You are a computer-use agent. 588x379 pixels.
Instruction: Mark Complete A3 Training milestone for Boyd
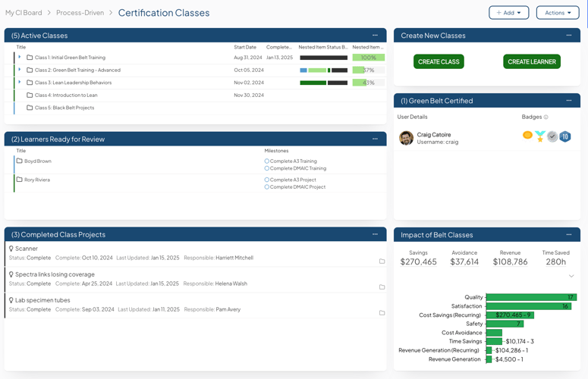pos(267,161)
